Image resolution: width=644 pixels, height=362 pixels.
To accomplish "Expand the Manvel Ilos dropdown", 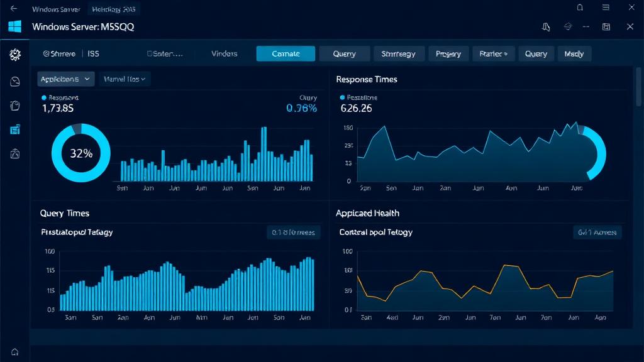I will [124, 79].
